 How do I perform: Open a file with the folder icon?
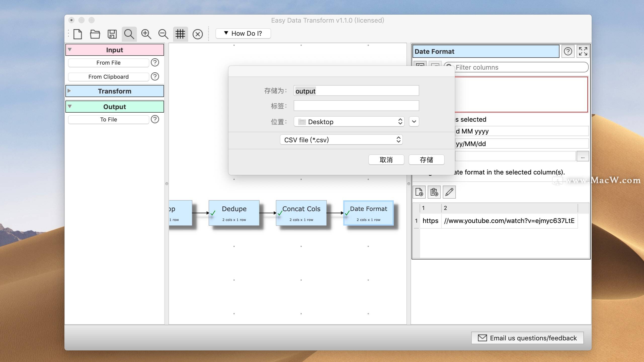pyautogui.click(x=95, y=34)
